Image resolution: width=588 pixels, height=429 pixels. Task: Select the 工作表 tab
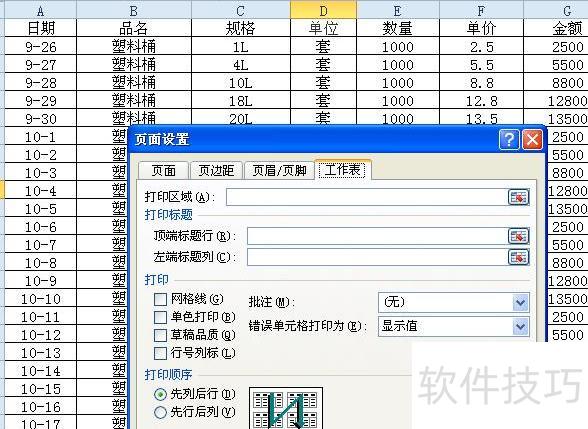click(343, 170)
